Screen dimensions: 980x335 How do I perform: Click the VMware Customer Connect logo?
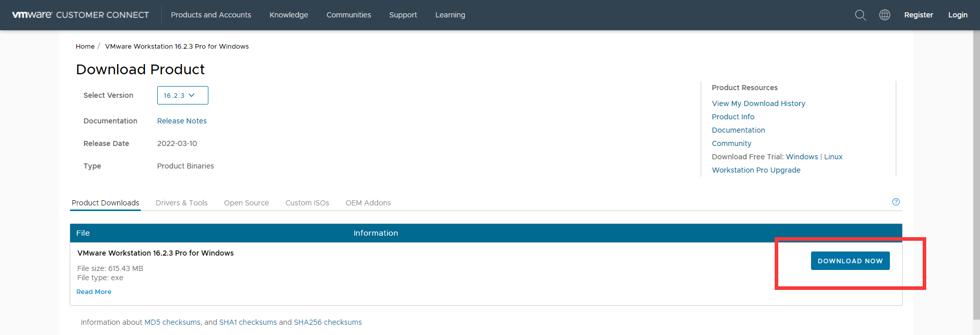pyautogui.click(x=80, y=15)
